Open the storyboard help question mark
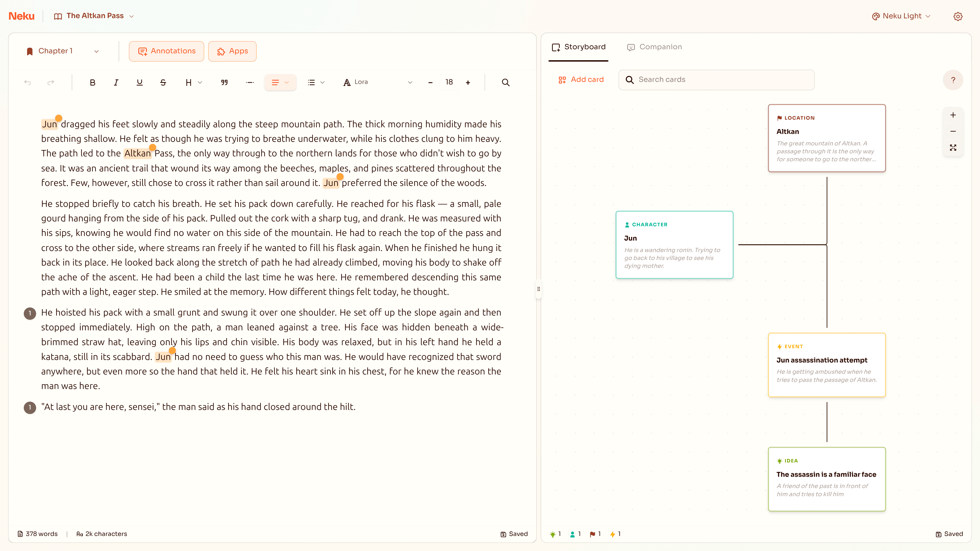Screen dimensions: 980x551 click(953, 80)
